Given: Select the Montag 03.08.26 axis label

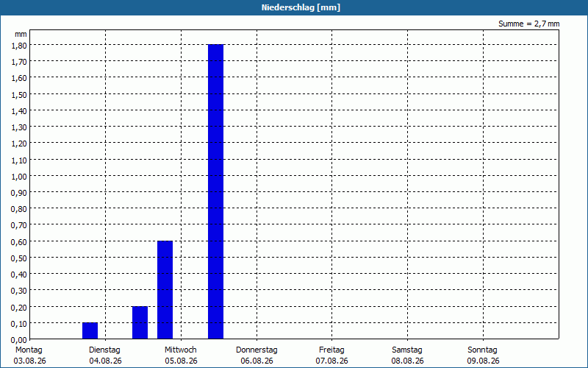Looking at the screenshot, I should tap(29, 355).
